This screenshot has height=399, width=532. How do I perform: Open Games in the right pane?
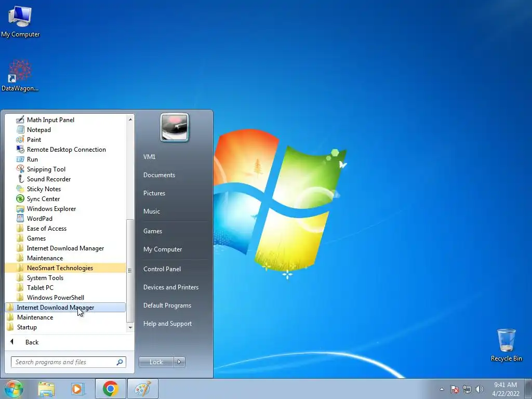pyautogui.click(x=153, y=231)
